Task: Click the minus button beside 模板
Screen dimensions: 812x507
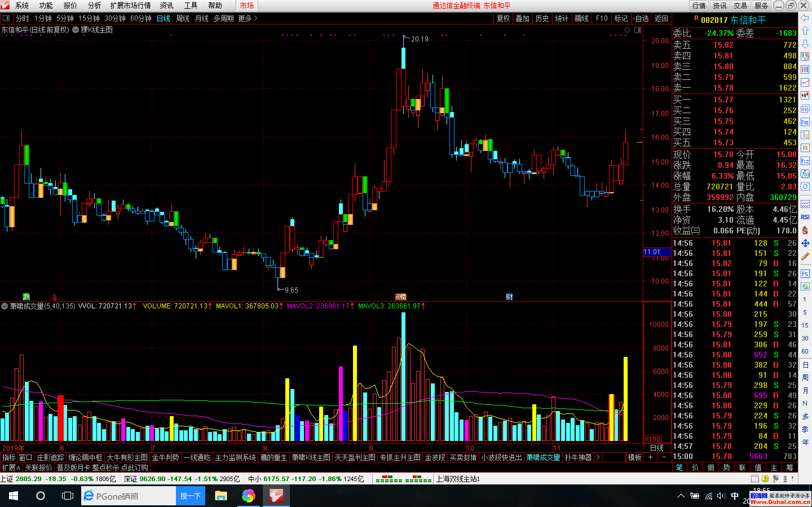Action: pyautogui.click(x=664, y=457)
